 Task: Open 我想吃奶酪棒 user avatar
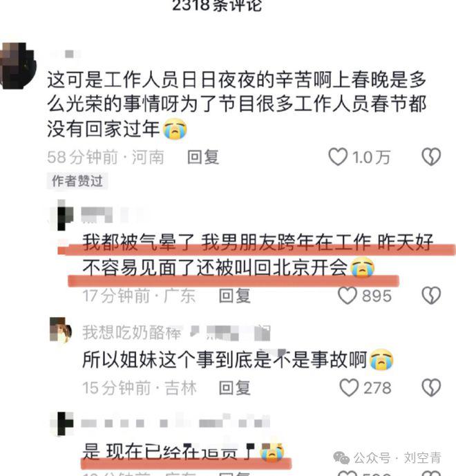pyautogui.click(x=61, y=330)
